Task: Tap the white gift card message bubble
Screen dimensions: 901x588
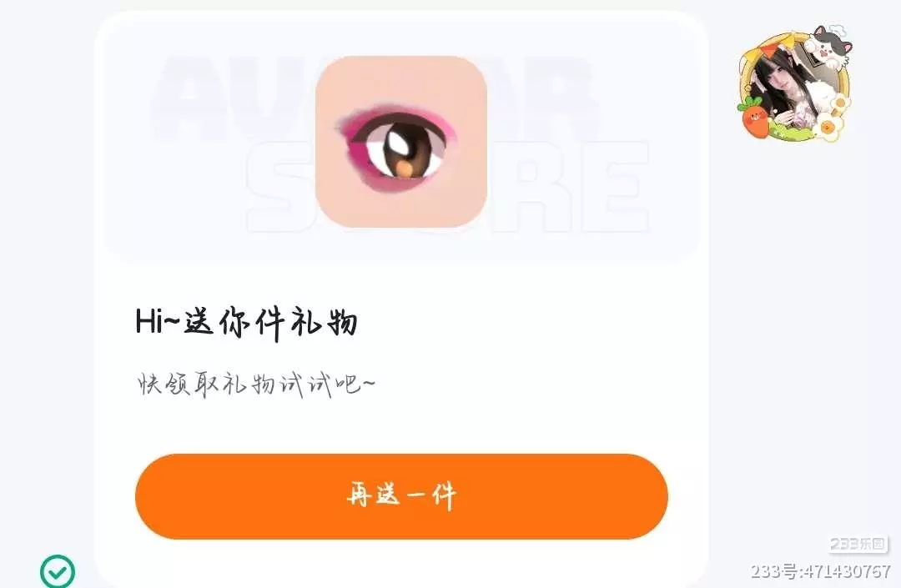Action: (401, 299)
